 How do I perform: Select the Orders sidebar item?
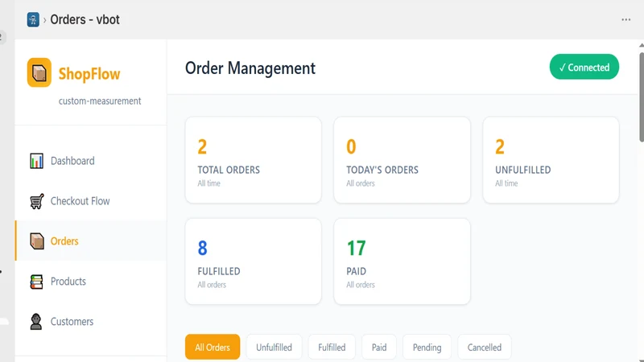pos(91,241)
